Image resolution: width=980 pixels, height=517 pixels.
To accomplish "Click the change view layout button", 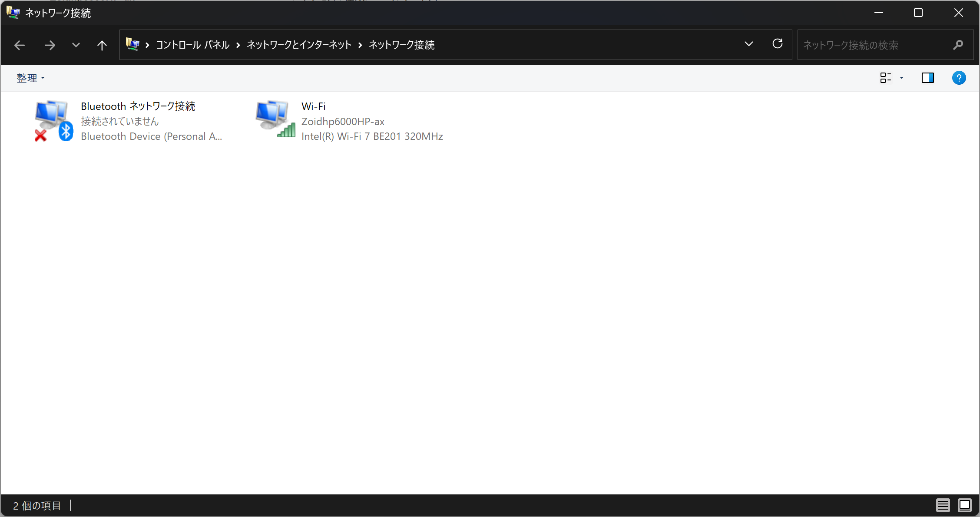I will point(885,78).
